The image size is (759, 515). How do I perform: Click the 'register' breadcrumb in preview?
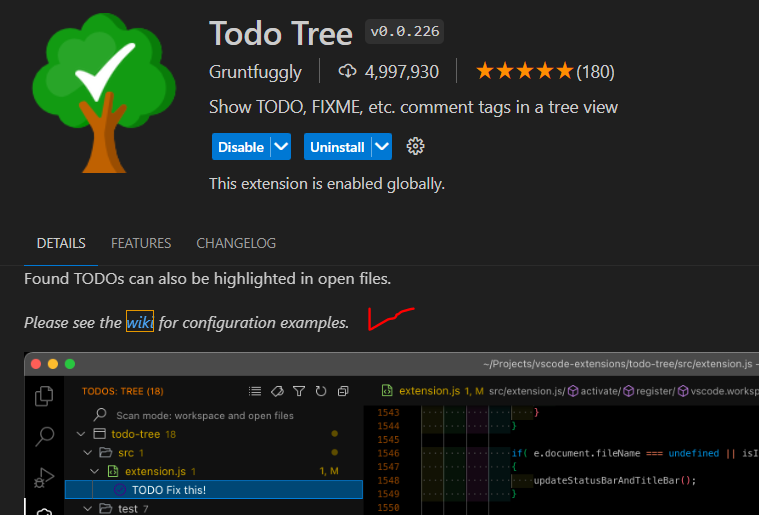pyautogui.click(x=650, y=391)
